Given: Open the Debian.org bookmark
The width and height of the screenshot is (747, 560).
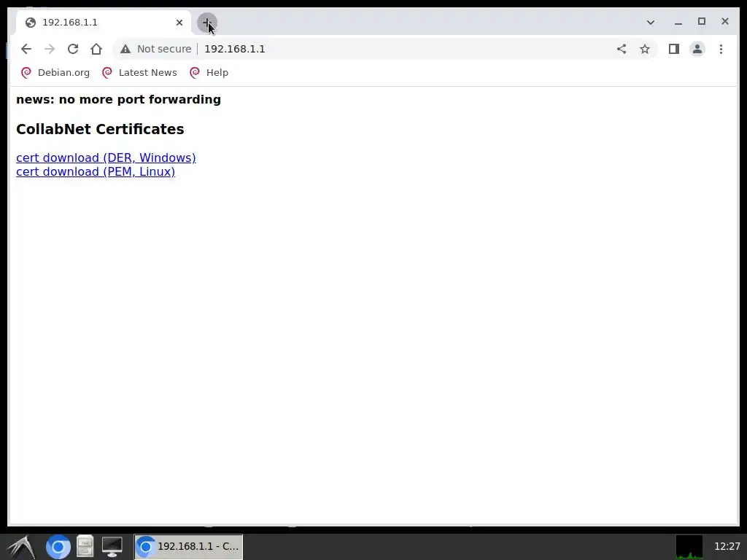Looking at the screenshot, I should pos(55,73).
